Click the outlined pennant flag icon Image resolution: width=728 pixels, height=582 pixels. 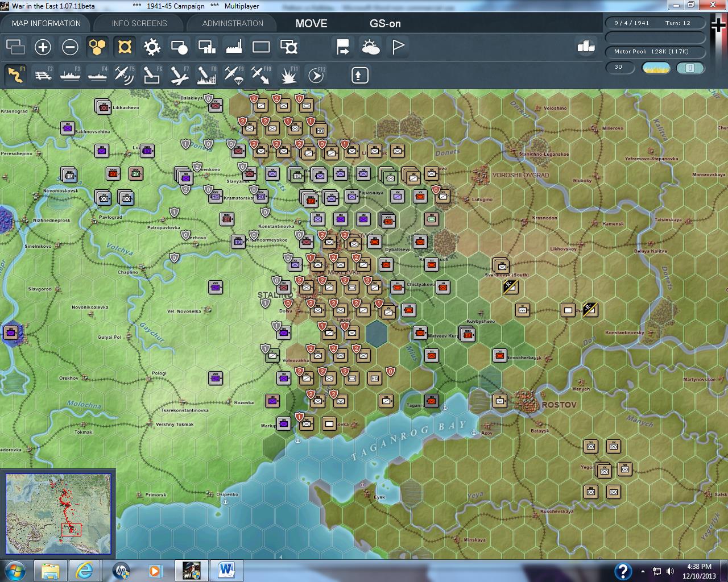click(398, 47)
